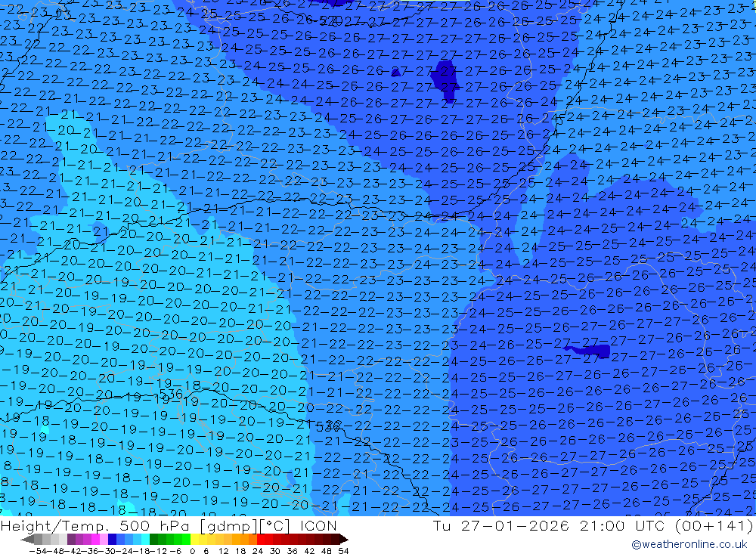
Task: Click the '0' legend scale value
Action: (192, 551)
